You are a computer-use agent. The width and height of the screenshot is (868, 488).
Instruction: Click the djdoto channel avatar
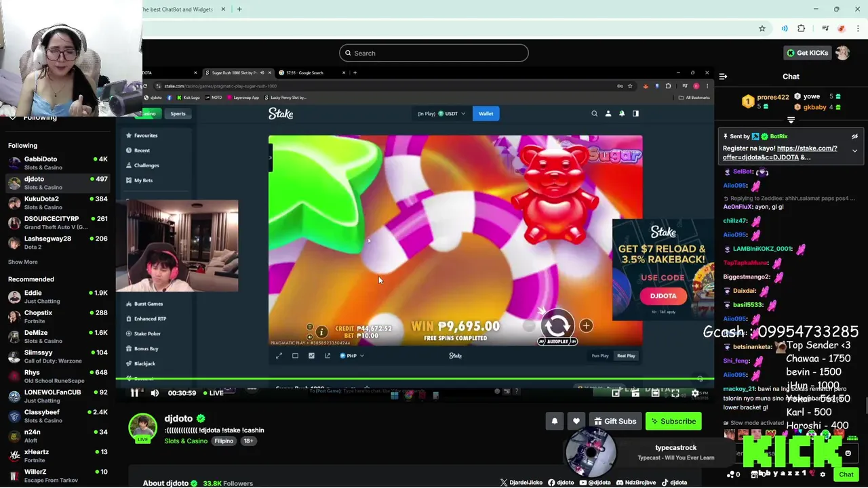pyautogui.click(x=142, y=427)
